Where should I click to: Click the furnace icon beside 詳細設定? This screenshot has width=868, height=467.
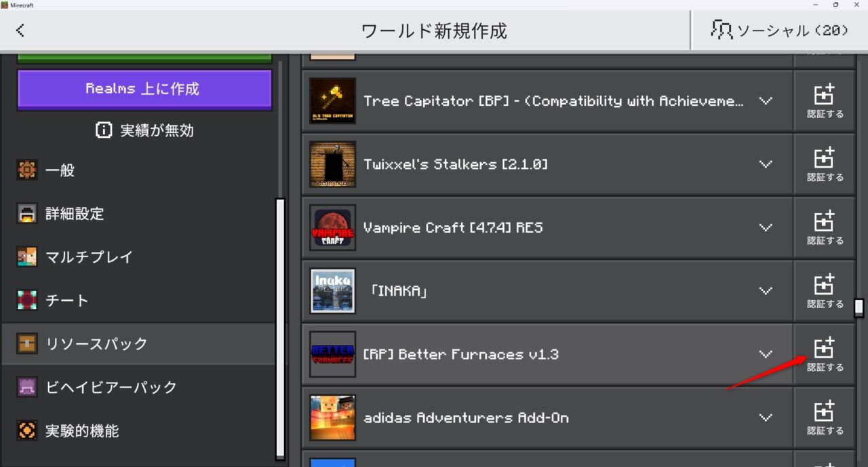[x=27, y=214]
